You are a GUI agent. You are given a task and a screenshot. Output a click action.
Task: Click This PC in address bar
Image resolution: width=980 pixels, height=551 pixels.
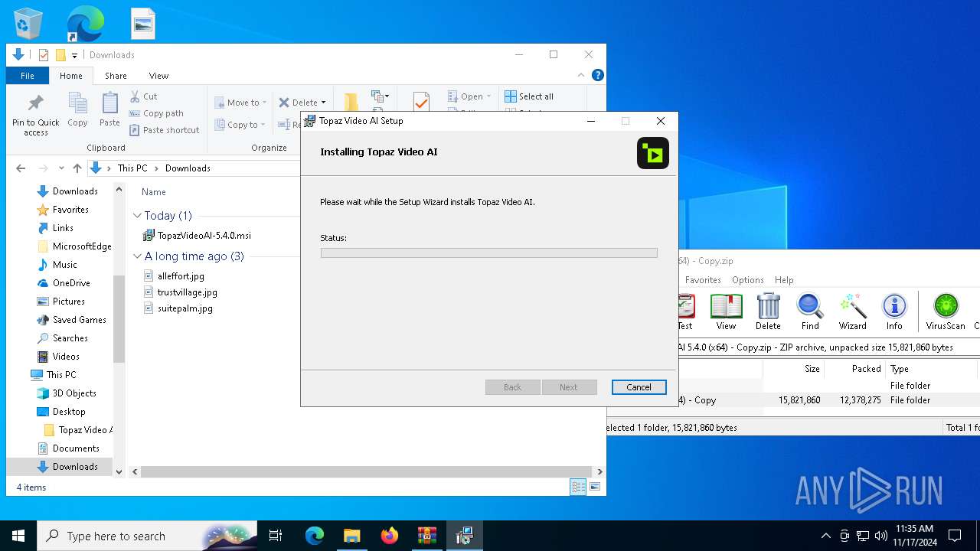(132, 168)
